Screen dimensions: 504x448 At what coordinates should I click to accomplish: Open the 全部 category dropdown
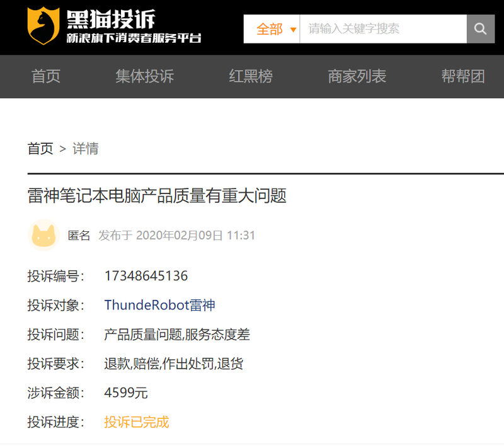pos(272,29)
